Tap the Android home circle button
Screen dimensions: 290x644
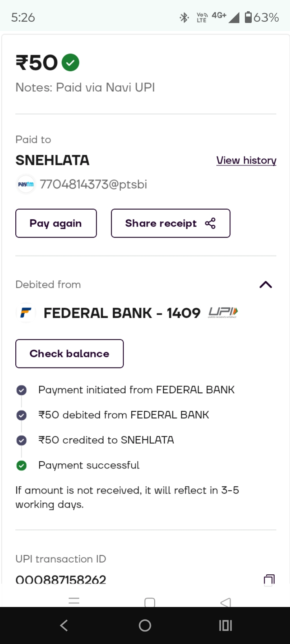pyautogui.click(x=145, y=625)
